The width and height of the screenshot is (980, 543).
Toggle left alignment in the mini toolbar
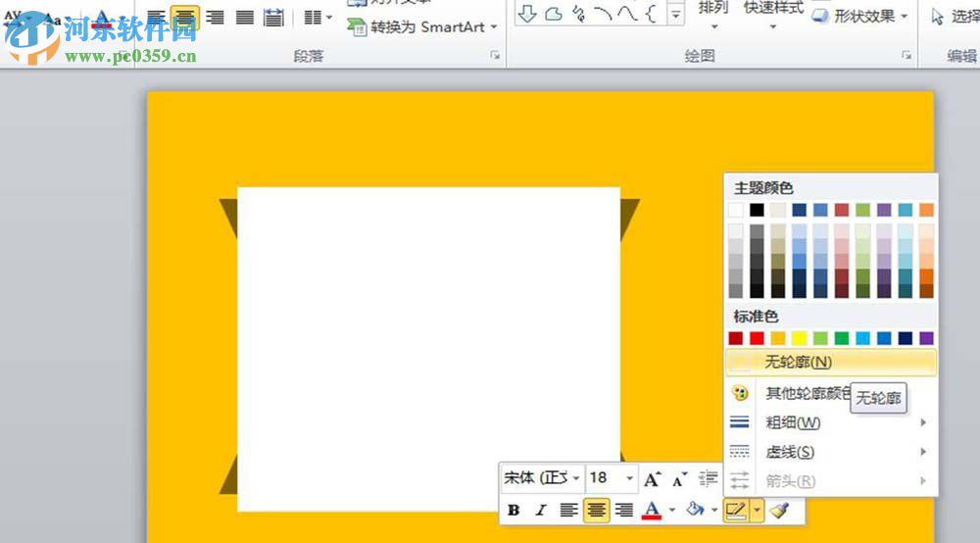tap(568, 510)
